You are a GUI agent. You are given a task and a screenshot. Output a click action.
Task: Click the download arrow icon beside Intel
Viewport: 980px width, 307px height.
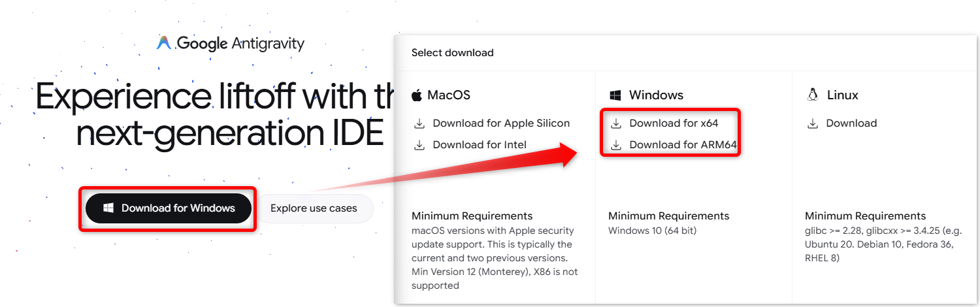[419, 145]
